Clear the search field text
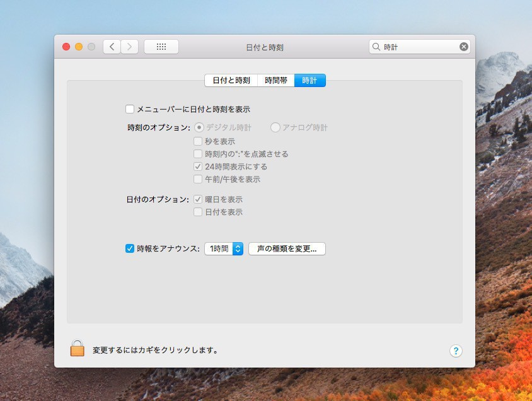This screenshot has width=532, height=401. [x=463, y=47]
